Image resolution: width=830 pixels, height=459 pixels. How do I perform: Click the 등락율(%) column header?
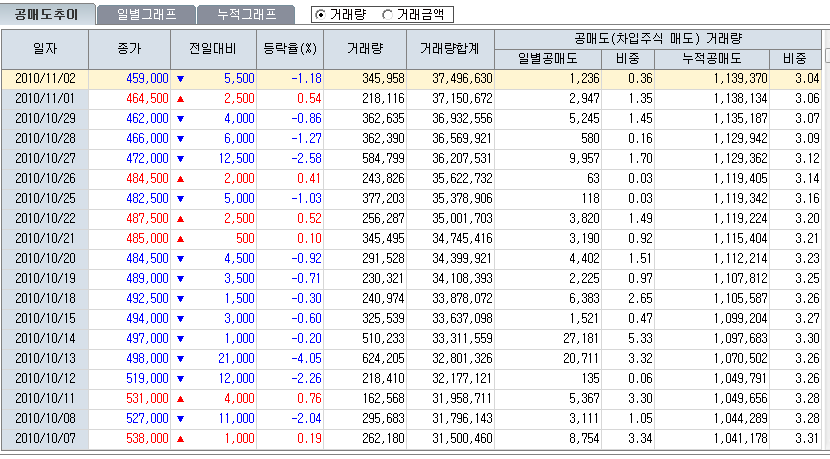tap(289, 48)
